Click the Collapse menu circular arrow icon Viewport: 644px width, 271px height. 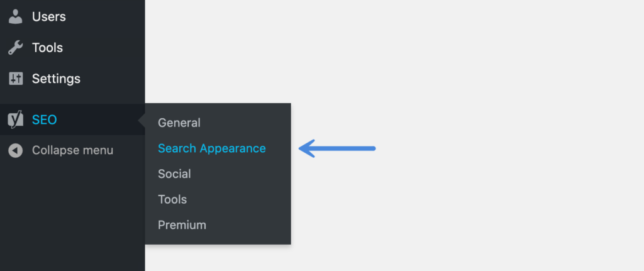pos(16,151)
